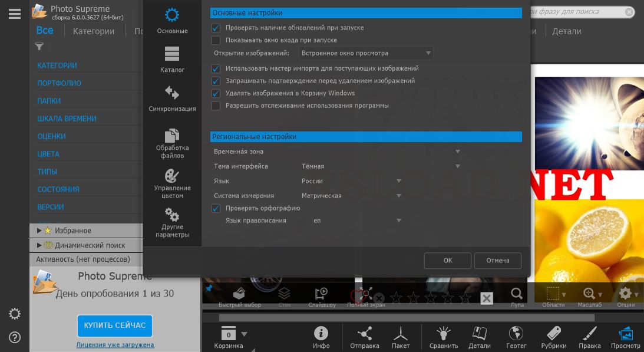Toggle Использовать мастер импорта checkbox
The image size is (644, 352).
coord(216,68)
